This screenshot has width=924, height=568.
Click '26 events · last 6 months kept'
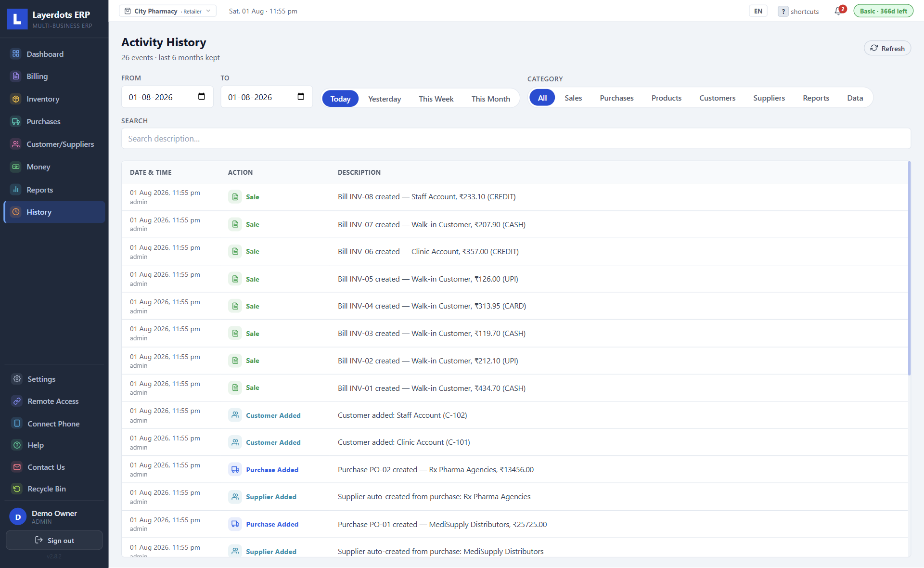(170, 57)
